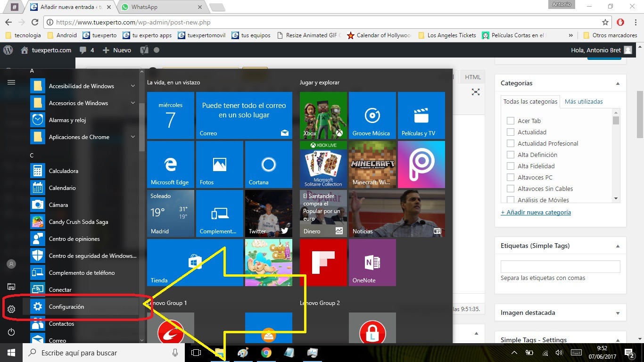Click the Chrome address bar
Viewport: 644px width, 362px height.
(x=328, y=22)
